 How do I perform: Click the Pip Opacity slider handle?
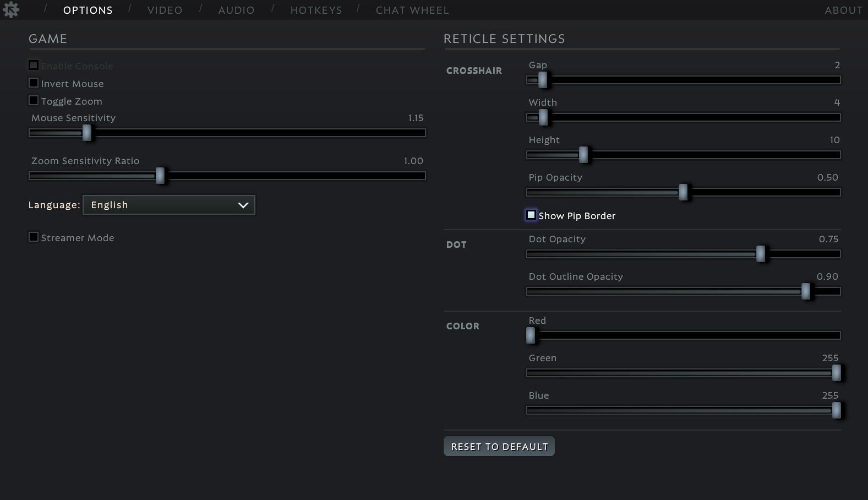[683, 192]
